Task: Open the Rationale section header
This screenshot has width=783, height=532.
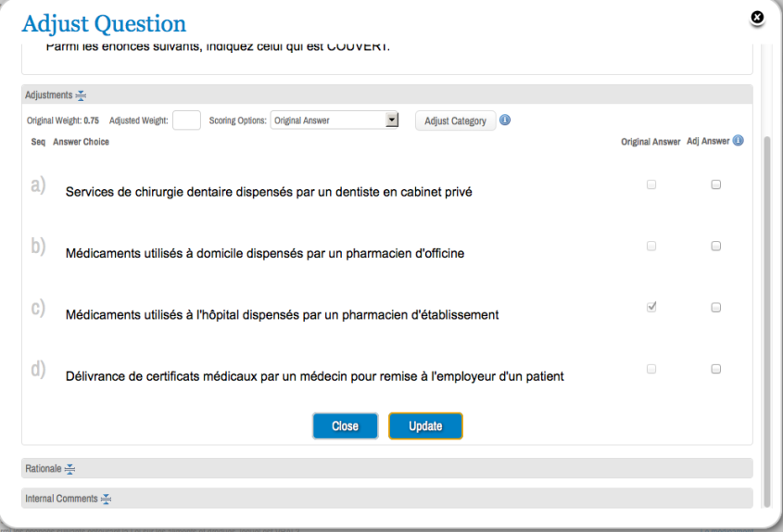Action: [x=387, y=469]
